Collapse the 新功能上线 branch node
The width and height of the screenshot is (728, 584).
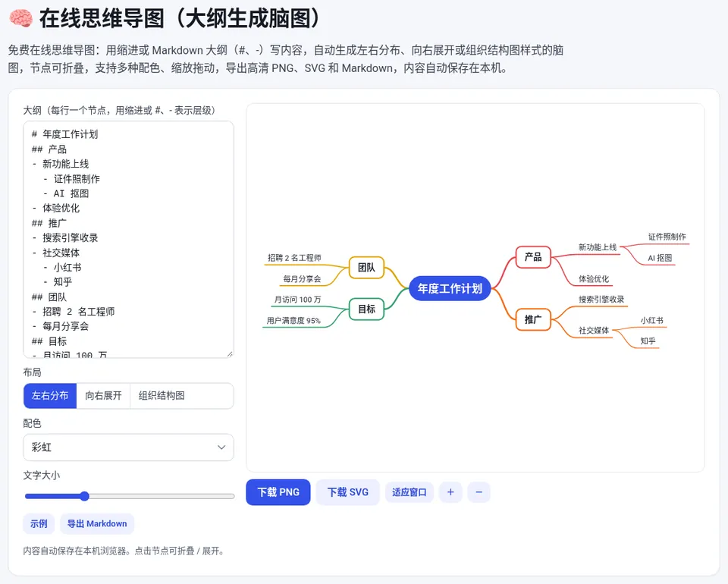click(597, 247)
